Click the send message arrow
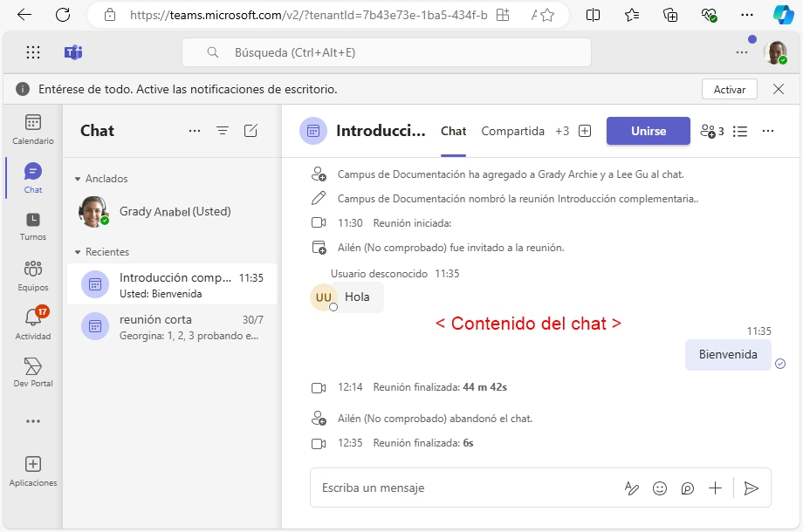 (751, 488)
